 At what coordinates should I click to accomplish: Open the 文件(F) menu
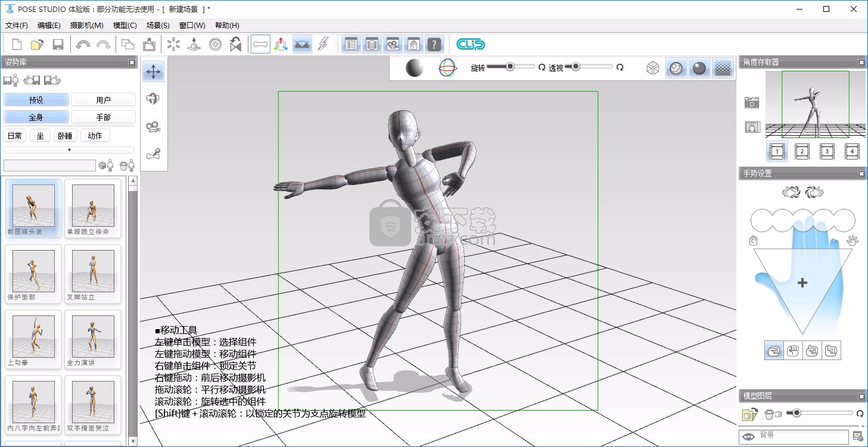click(x=17, y=26)
